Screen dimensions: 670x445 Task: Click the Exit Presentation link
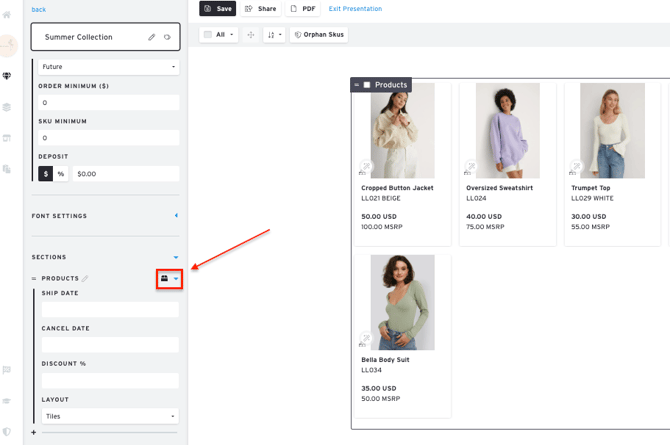[x=355, y=9]
